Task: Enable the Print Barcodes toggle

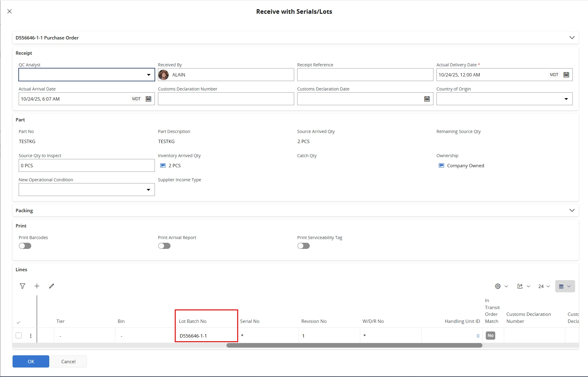Action: click(x=25, y=246)
